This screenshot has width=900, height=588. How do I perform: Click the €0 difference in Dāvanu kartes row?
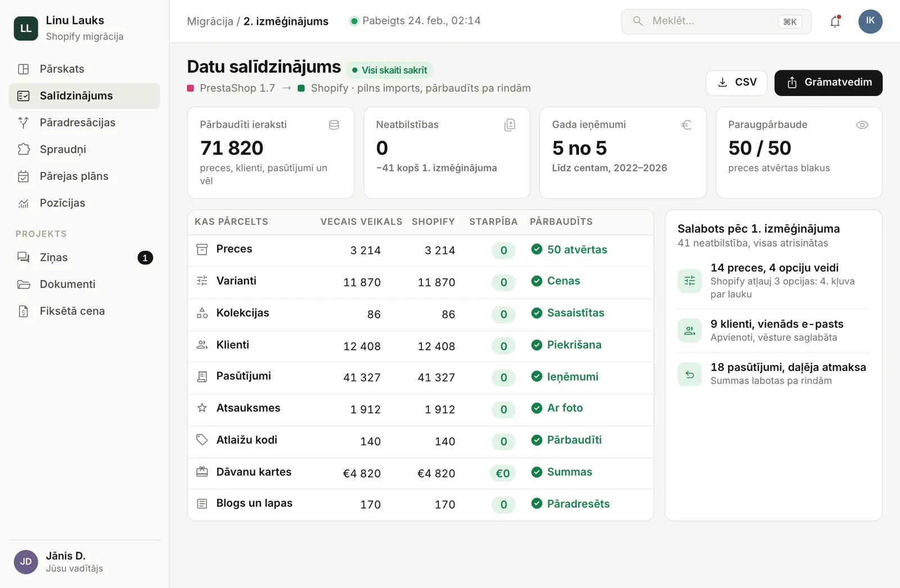(503, 473)
